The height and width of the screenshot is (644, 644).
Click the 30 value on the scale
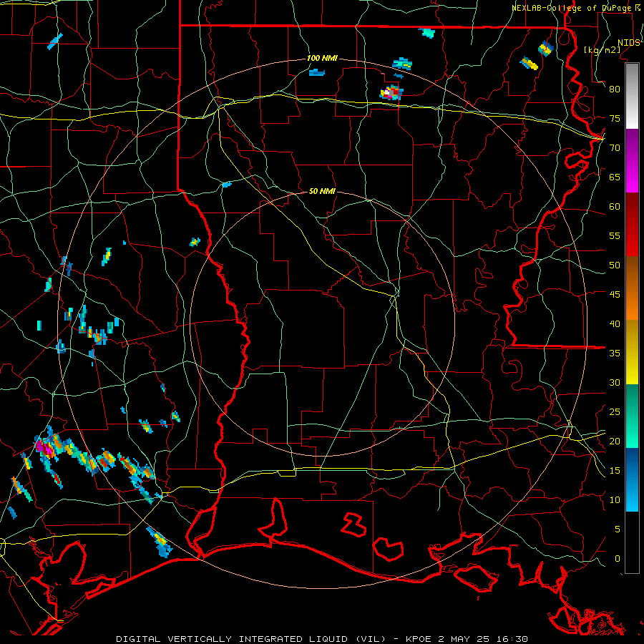[x=615, y=382]
